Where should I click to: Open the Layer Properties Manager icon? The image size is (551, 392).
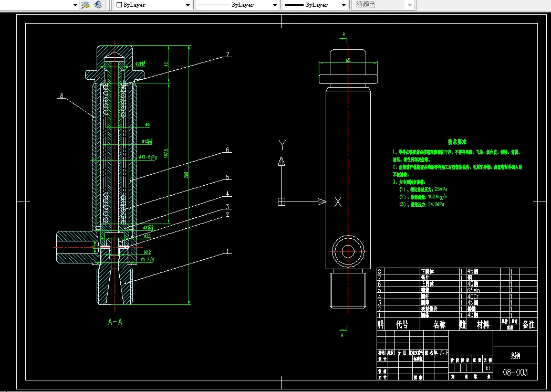86,5
